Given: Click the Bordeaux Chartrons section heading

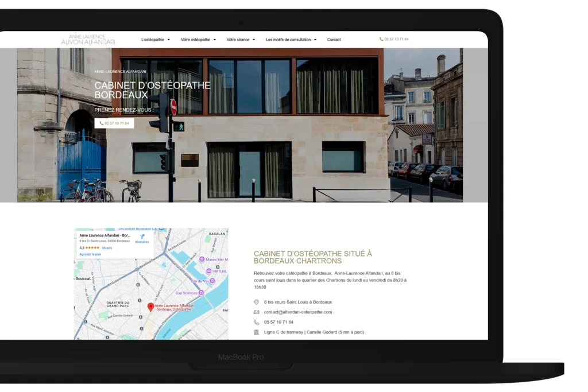Looking at the screenshot, I should (x=313, y=257).
